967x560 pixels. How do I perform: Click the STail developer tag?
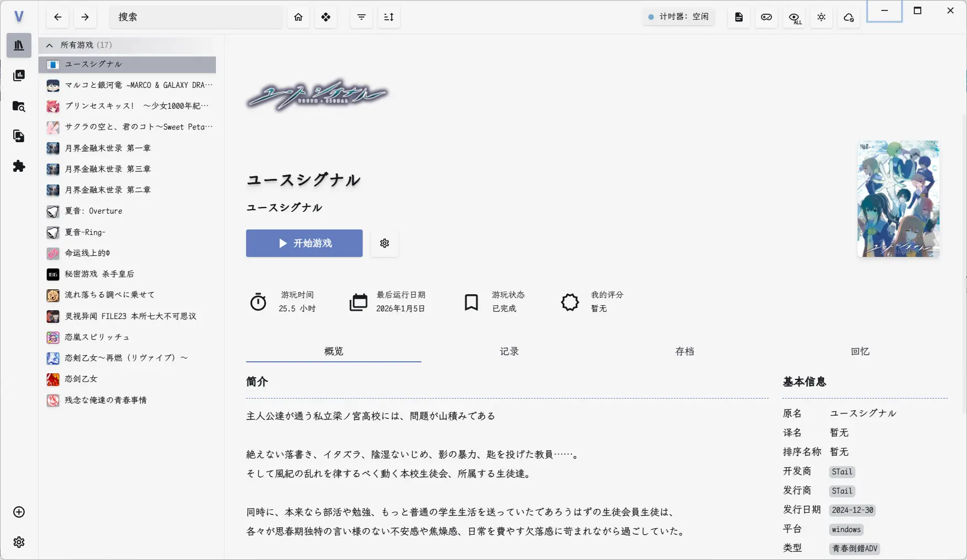tap(842, 472)
